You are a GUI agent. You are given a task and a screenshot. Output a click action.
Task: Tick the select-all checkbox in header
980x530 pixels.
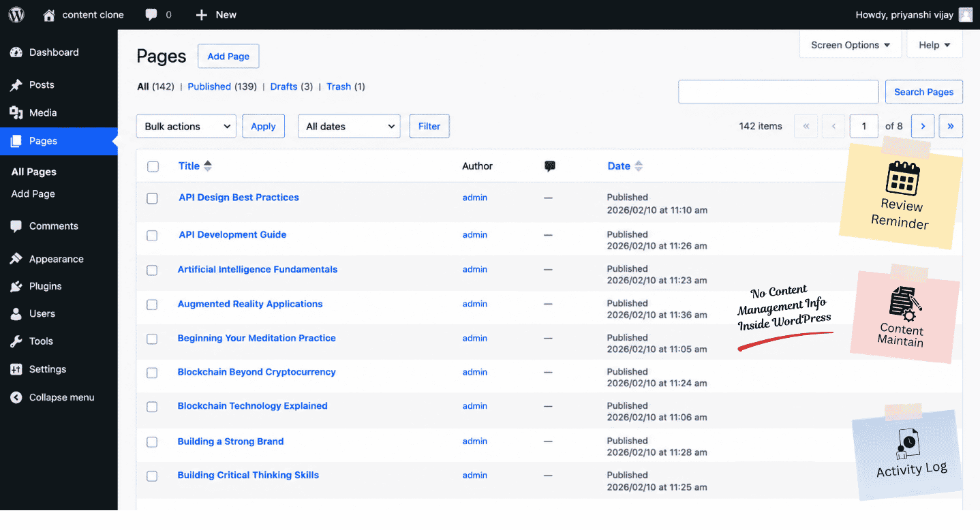click(153, 166)
